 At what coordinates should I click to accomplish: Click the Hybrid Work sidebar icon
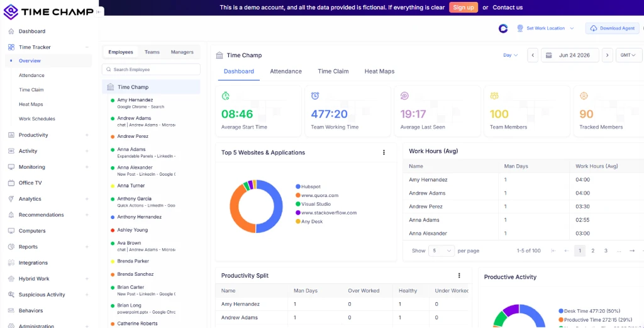(x=11, y=279)
